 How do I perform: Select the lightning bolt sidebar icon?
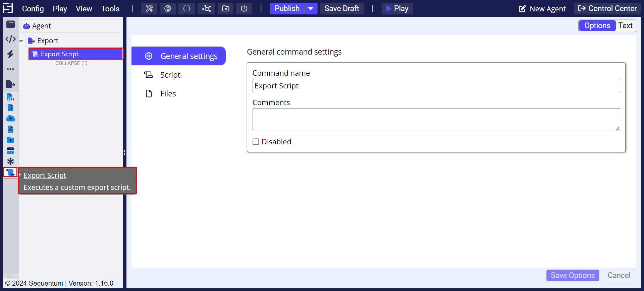coord(11,54)
